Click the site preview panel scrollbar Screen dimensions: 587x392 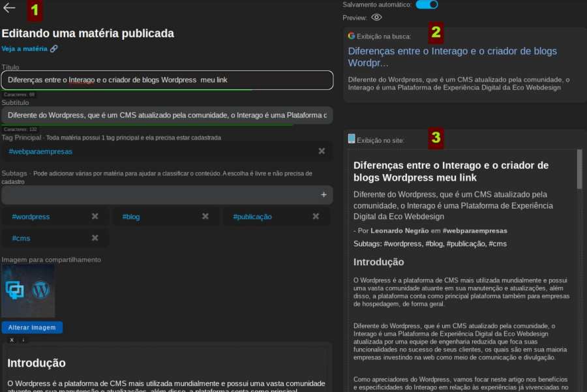tap(580, 169)
